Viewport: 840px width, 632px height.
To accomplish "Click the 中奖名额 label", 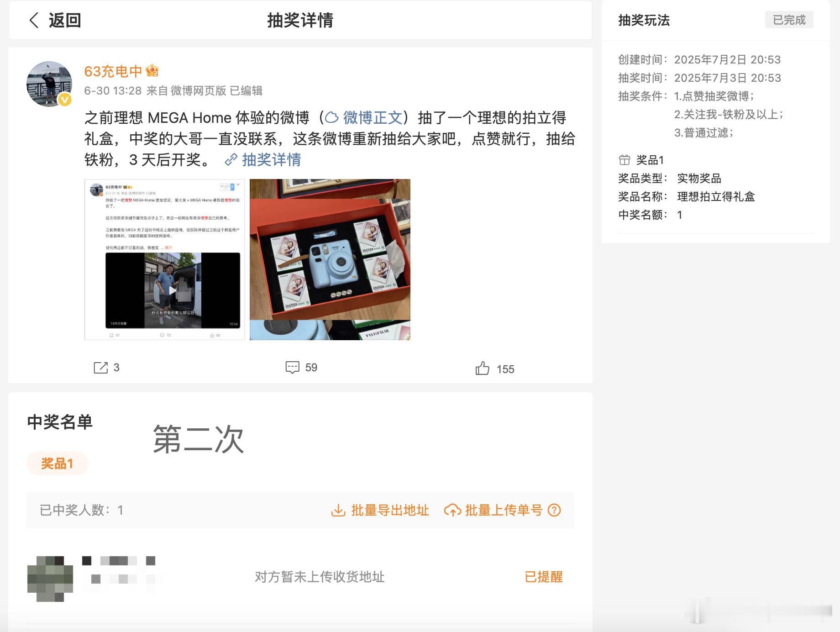I will pos(643,215).
